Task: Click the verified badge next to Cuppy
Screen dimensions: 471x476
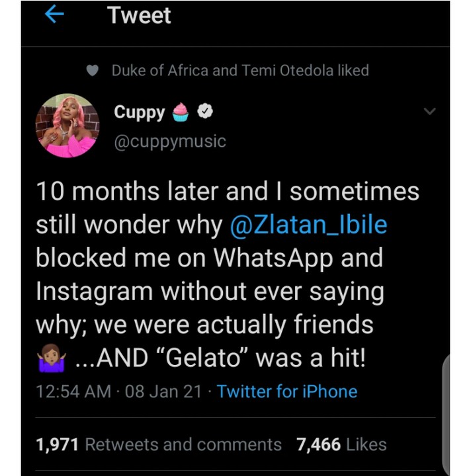Action: click(206, 112)
